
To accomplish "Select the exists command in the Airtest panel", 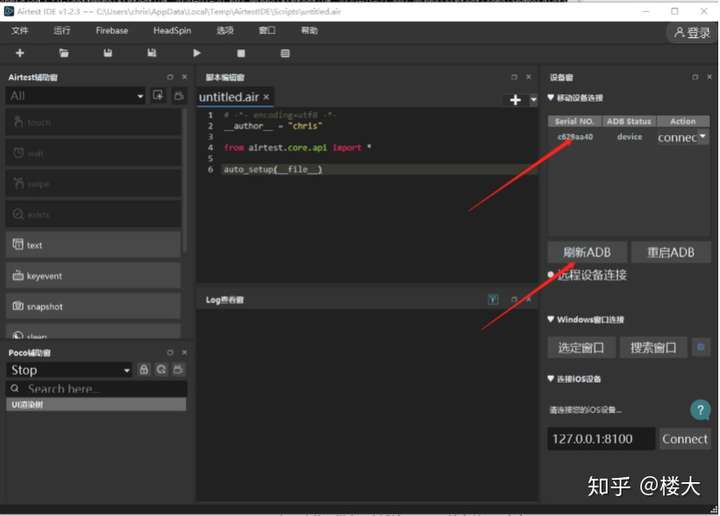I will [93, 214].
